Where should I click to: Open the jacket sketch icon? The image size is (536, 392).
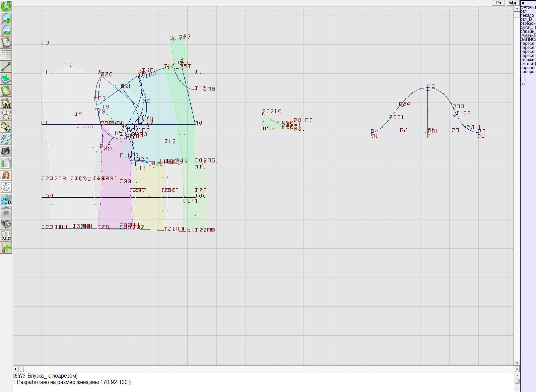tap(6, 187)
